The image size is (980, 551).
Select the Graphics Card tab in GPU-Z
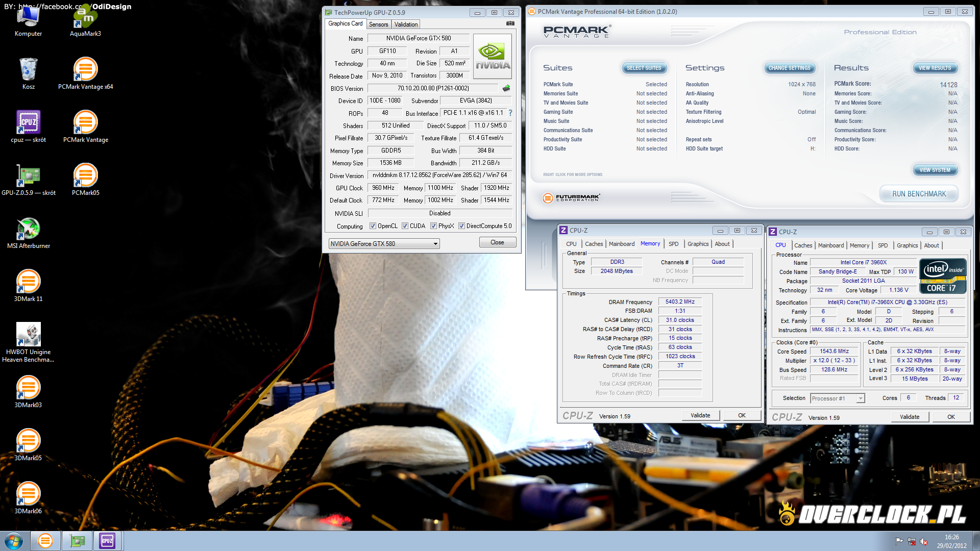346,23
